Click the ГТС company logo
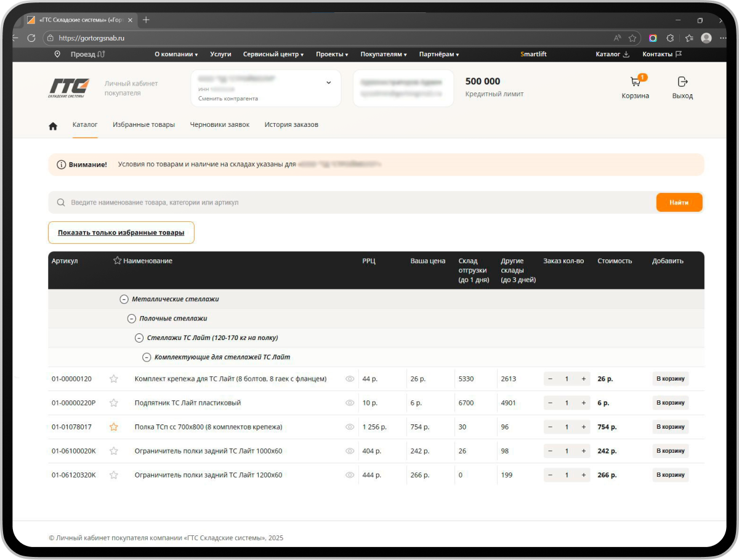The width and height of the screenshot is (739, 560). (x=69, y=87)
